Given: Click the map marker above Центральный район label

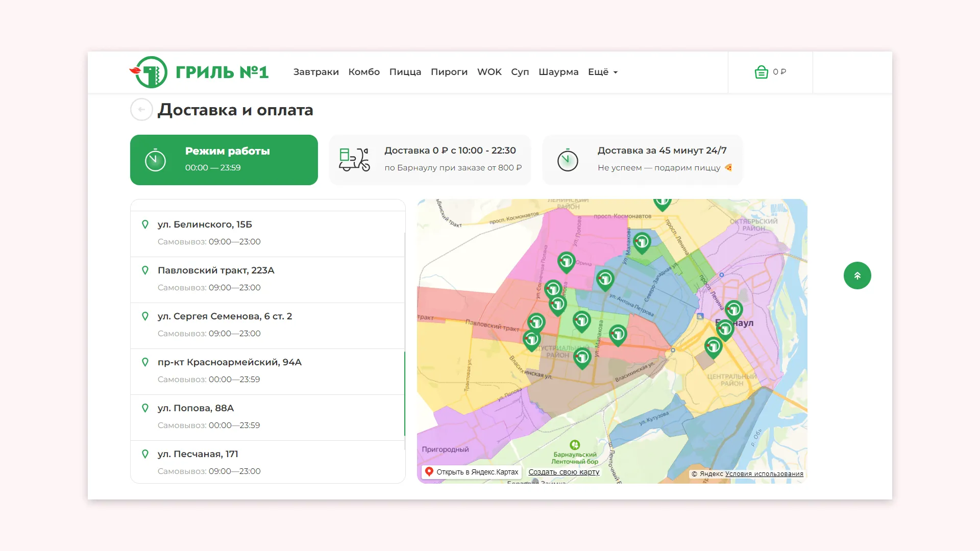Looking at the screenshot, I should [713, 347].
